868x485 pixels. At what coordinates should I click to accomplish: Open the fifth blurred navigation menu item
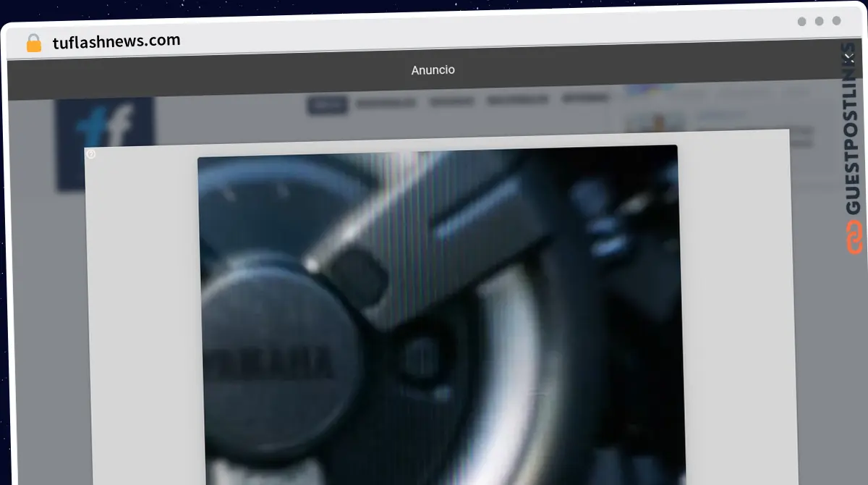[584, 98]
